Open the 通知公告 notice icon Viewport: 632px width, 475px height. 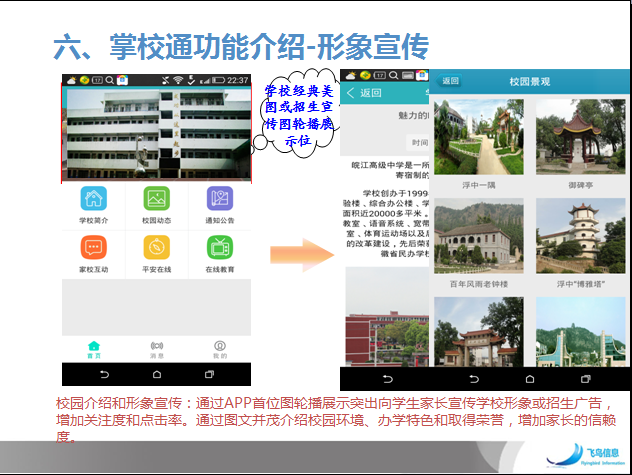pyautogui.click(x=219, y=200)
